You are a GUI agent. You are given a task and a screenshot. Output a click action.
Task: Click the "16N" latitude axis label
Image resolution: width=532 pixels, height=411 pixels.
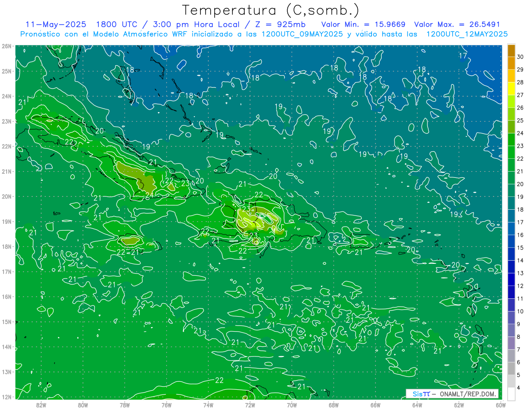coord(6,297)
